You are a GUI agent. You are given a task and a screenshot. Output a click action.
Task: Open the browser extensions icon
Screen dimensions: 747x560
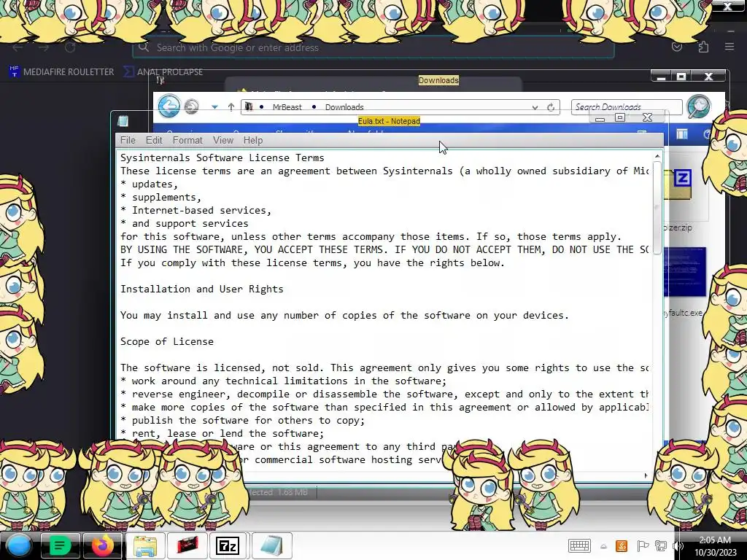[x=703, y=47]
